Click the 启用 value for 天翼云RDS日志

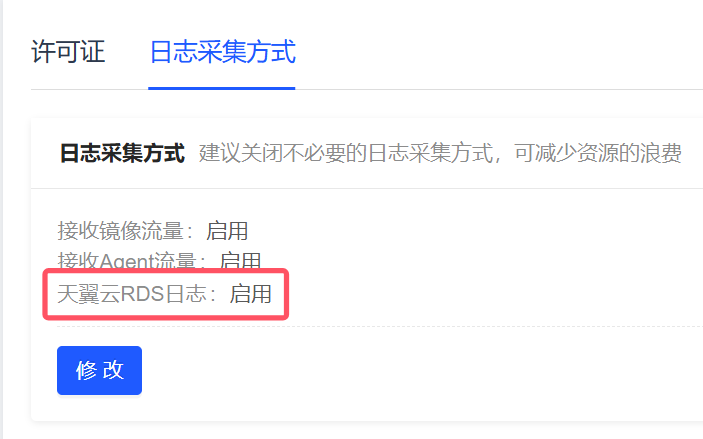pos(251,294)
